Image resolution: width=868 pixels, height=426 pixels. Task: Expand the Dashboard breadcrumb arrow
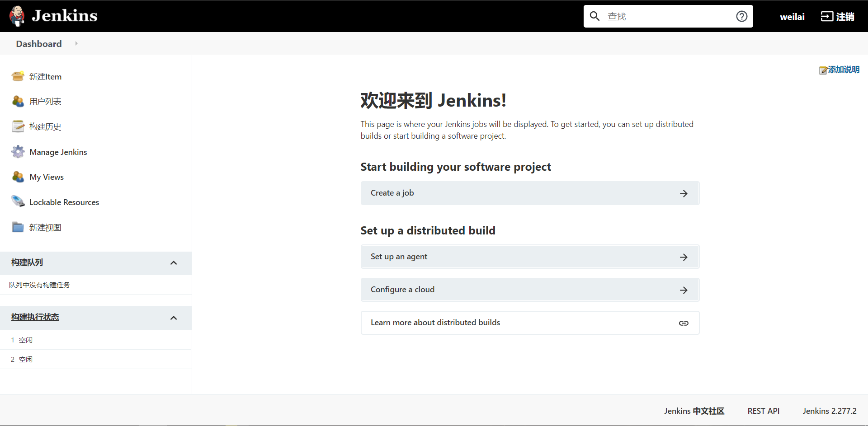pos(76,43)
